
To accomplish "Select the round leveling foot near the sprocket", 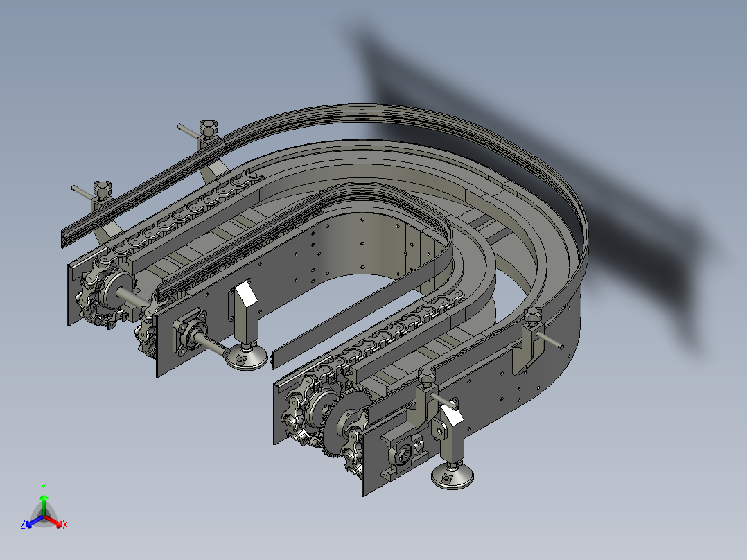I will pyautogui.click(x=452, y=475).
